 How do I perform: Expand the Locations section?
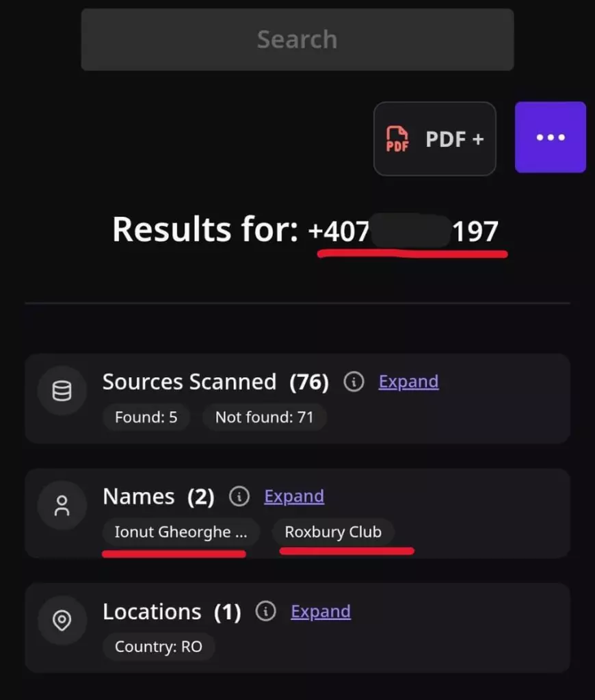click(x=321, y=611)
